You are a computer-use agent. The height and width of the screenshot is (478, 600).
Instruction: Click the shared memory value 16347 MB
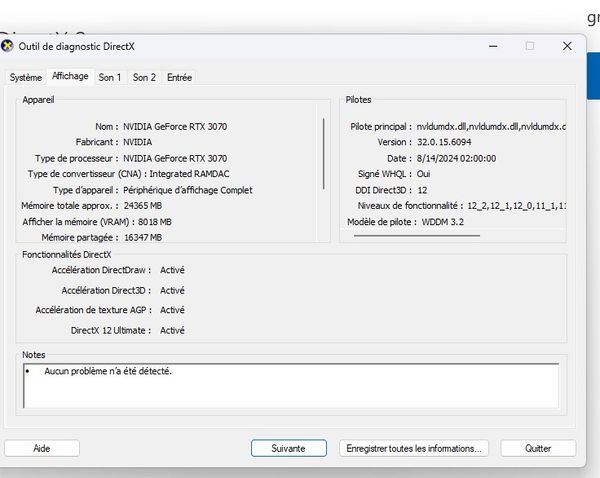tap(143, 238)
